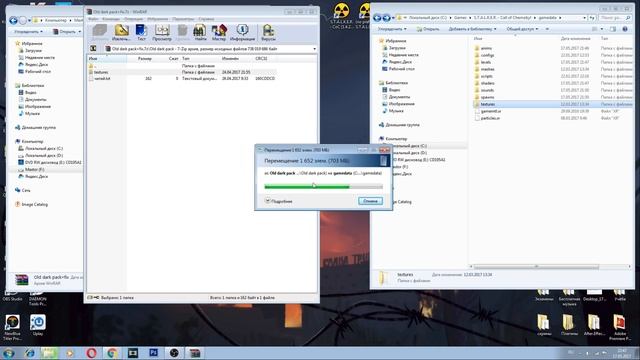Open the Favorites (Избранное) menu in WinRAR
The width and height of the screenshot is (640, 360).
point(158,19)
